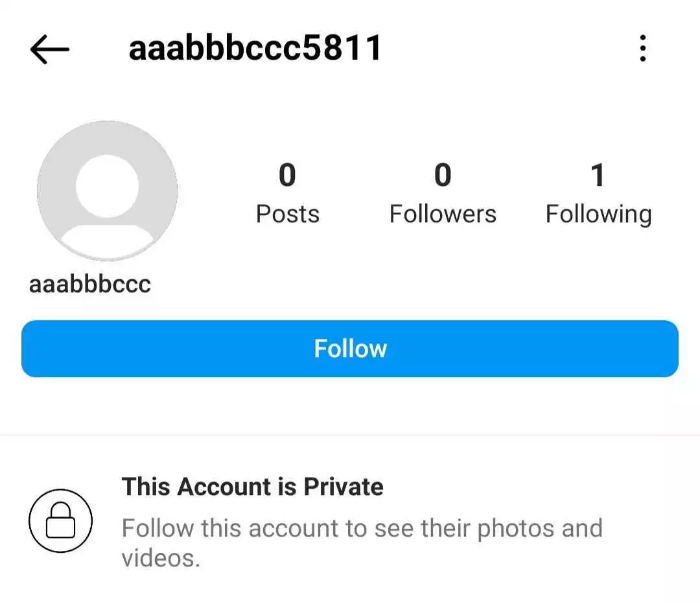Tap the Posts count number 0
This screenshot has width=700, height=604.
(x=287, y=176)
